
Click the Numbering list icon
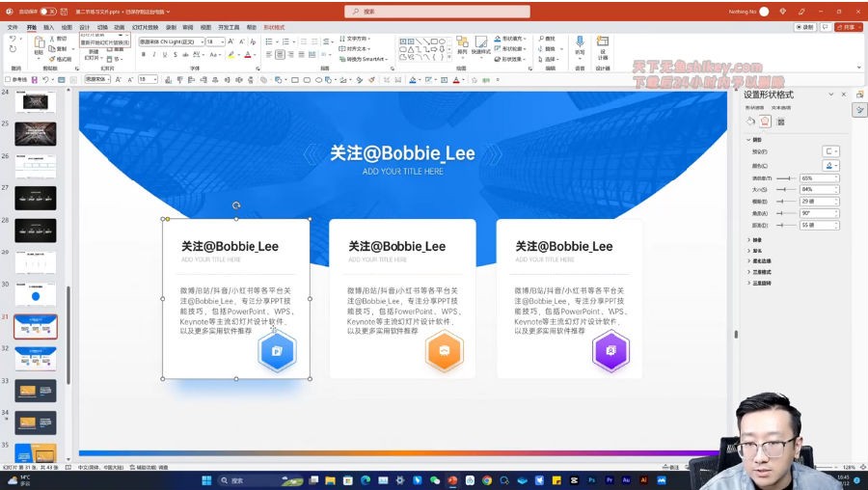285,41
